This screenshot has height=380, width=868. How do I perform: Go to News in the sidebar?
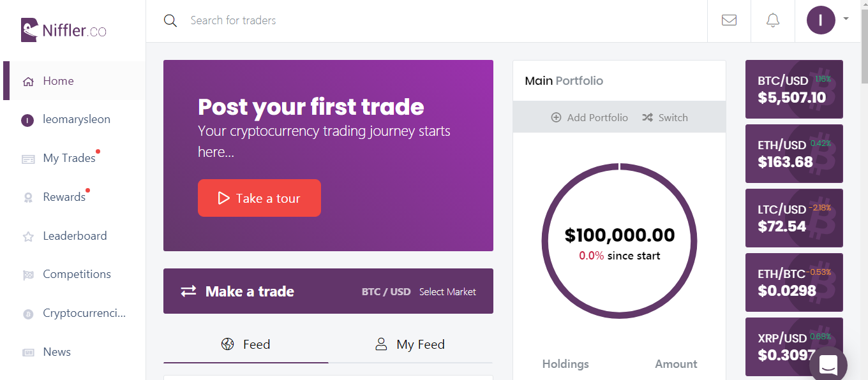tap(57, 352)
